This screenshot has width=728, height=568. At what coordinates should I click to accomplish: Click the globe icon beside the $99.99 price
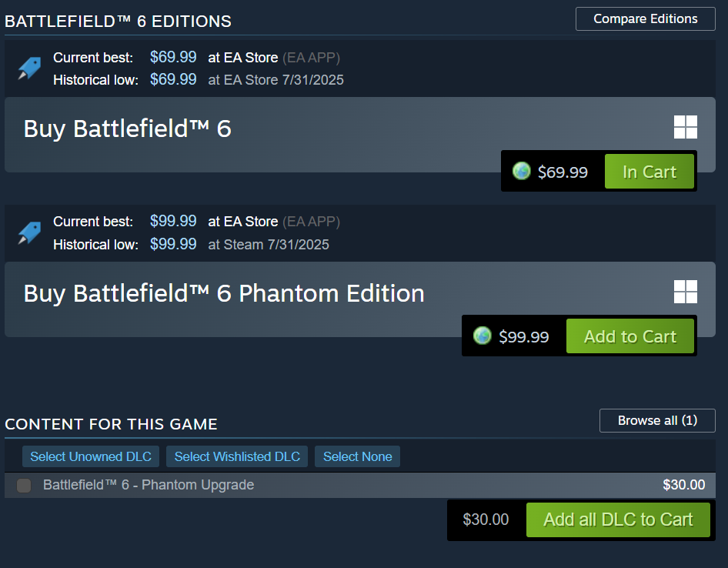coord(483,336)
